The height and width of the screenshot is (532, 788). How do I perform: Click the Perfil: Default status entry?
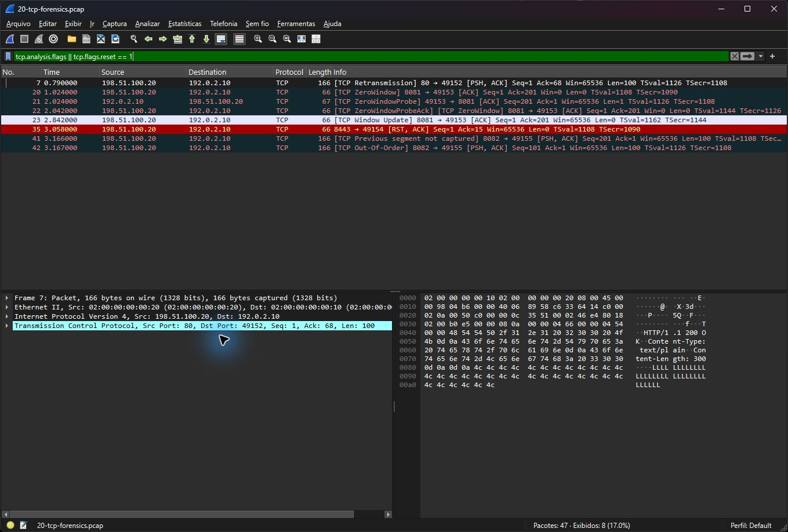pos(751,525)
